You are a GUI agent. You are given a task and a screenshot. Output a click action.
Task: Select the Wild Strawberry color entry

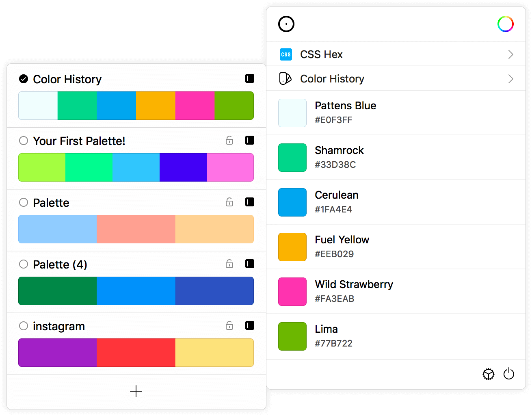click(354, 291)
